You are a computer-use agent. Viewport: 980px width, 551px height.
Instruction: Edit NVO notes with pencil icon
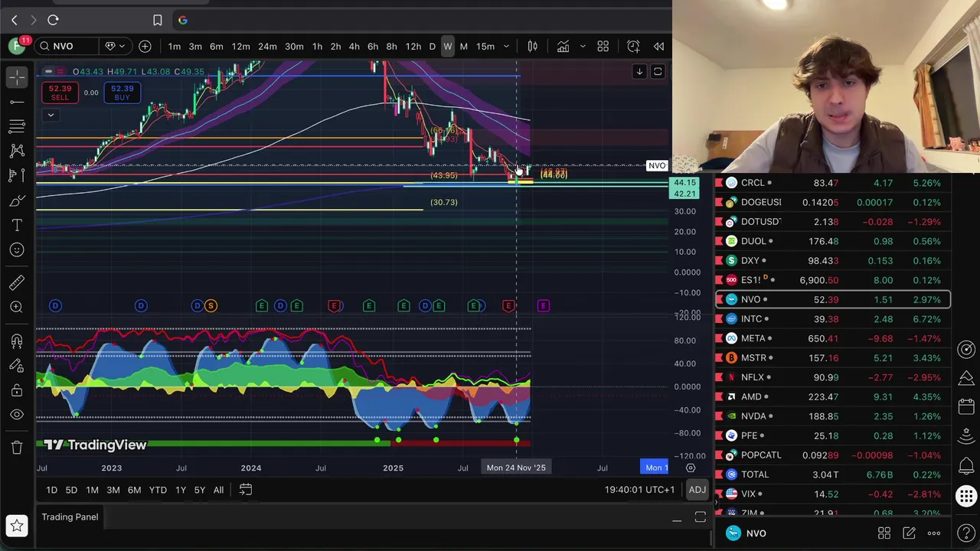coord(909,533)
